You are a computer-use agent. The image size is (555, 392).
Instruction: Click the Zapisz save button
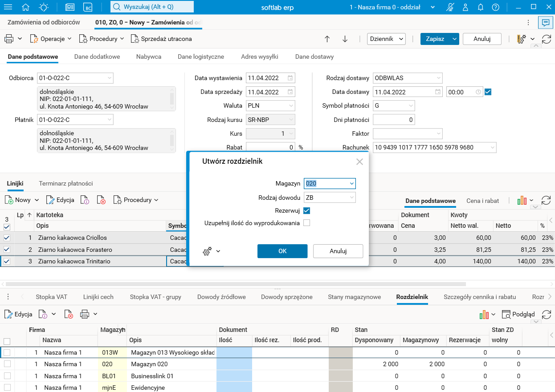coord(435,39)
